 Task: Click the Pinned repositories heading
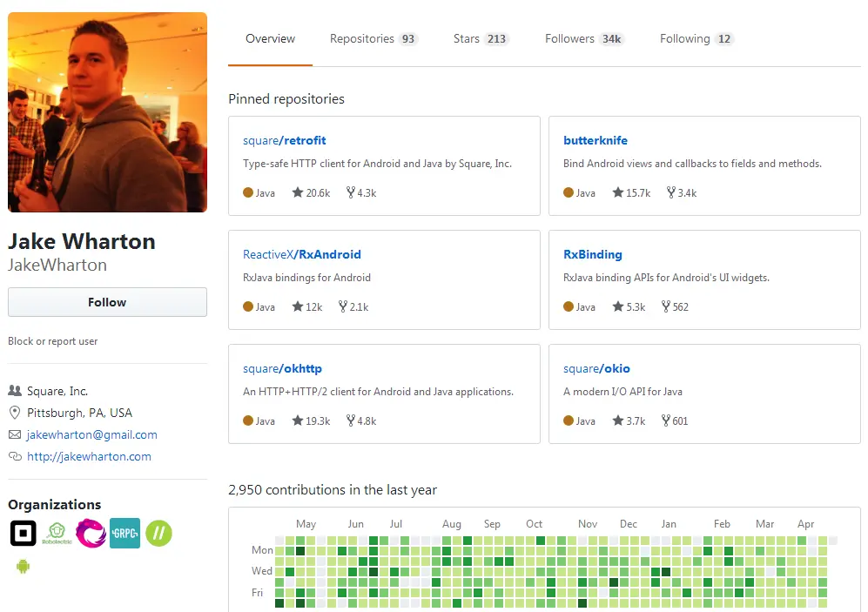(286, 99)
